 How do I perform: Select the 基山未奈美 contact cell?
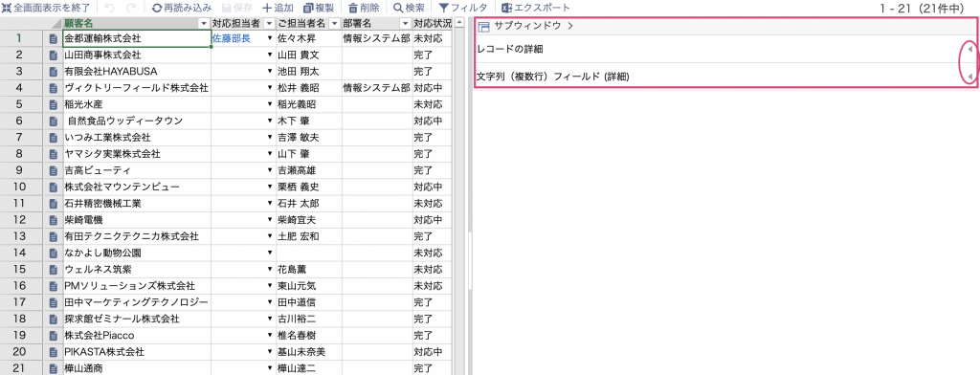[x=309, y=352]
